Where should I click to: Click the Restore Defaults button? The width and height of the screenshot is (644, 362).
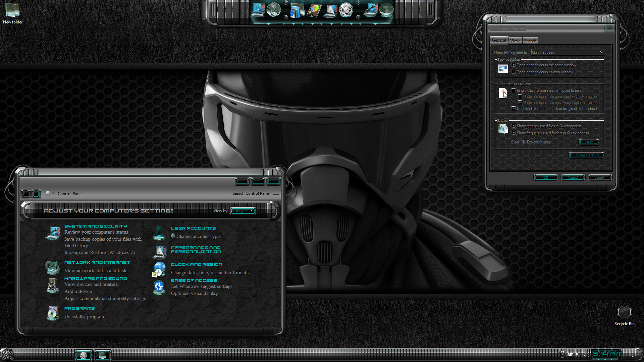tap(586, 155)
